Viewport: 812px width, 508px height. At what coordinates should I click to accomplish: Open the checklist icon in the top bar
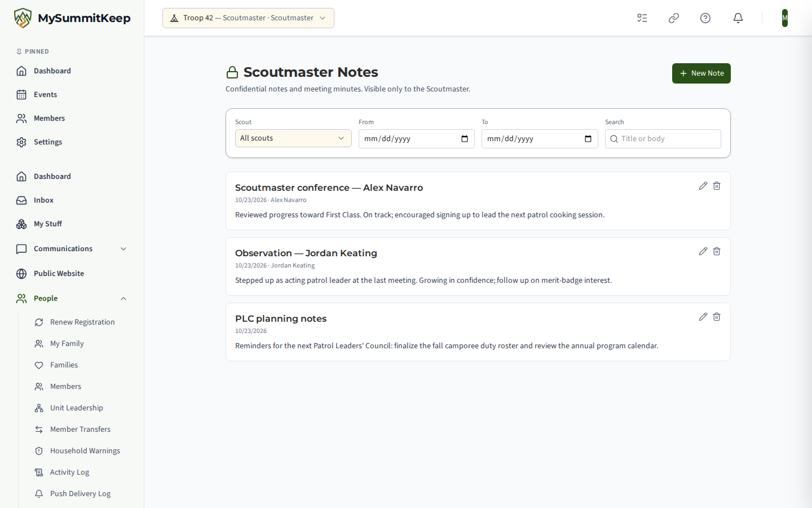(642, 18)
